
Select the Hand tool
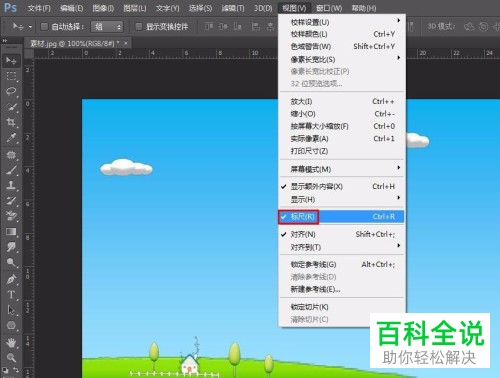[11, 342]
